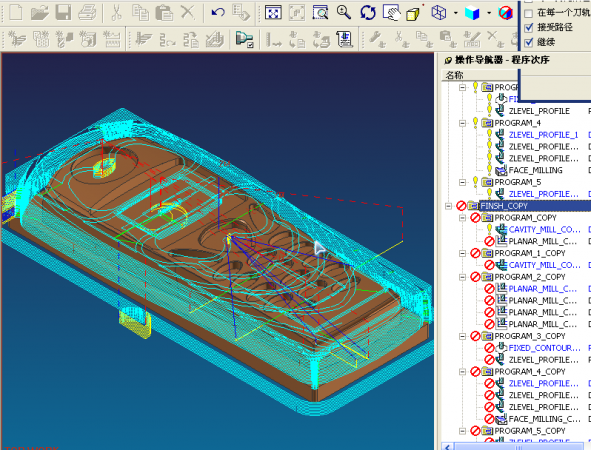Open dropdown arrow beside wireframe cube

pos(455,13)
